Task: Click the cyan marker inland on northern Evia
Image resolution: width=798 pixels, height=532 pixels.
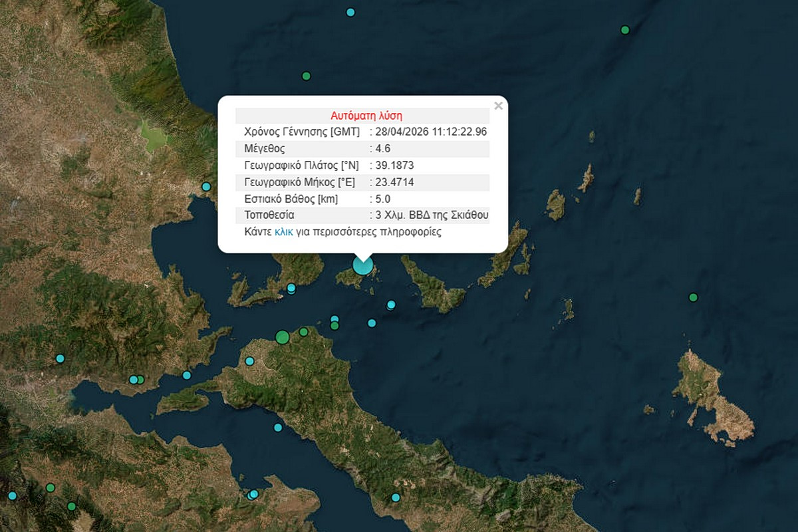Action: pos(250,361)
